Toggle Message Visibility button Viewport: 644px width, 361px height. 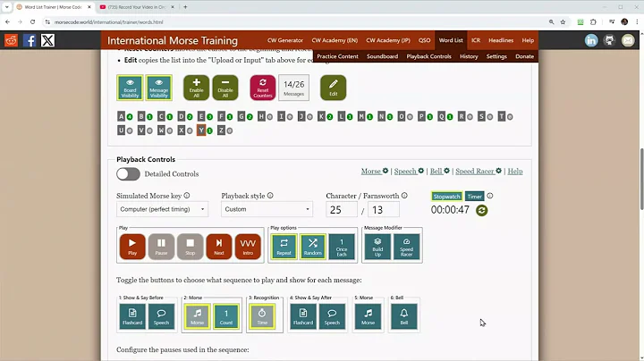[158, 88]
